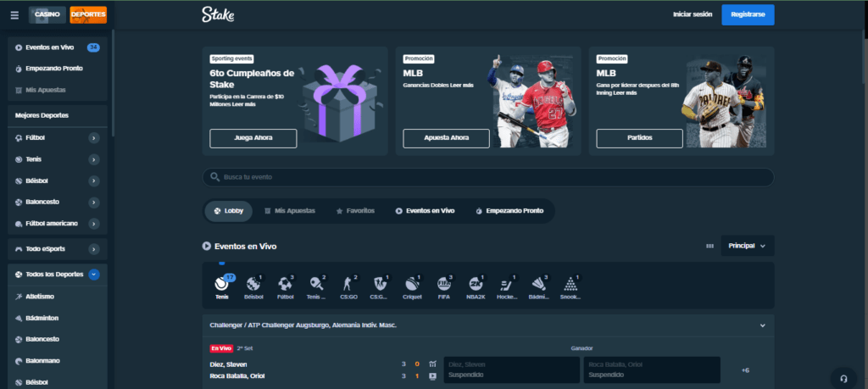This screenshot has height=389, width=868.
Task: Click the Mejores Deportes heading
Action: 42,115
